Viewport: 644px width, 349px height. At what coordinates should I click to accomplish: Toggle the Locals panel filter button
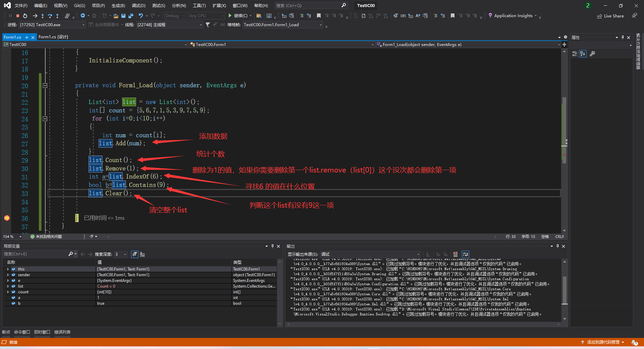(135, 254)
